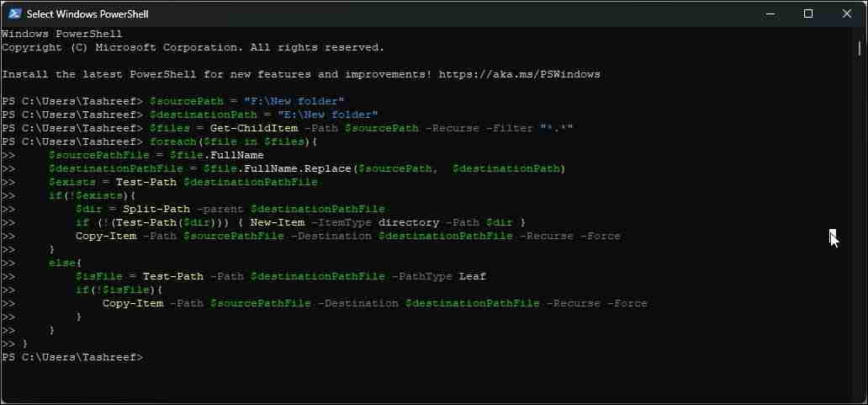The image size is (868, 405).
Task: Minimize the PowerShell window
Action: tap(770, 13)
